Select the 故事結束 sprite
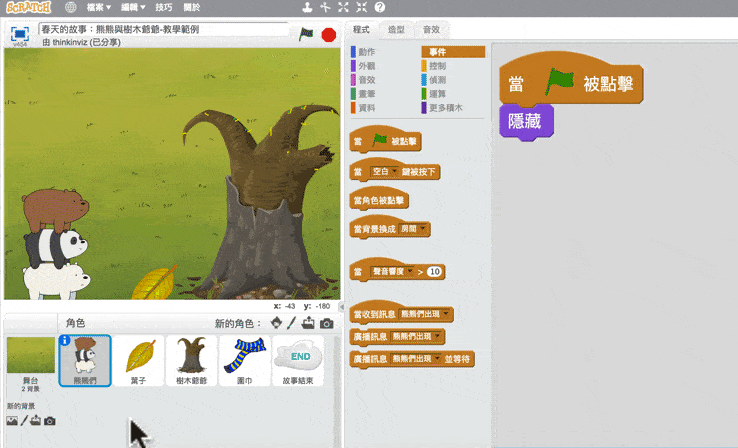The width and height of the screenshot is (738, 448). click(298, 361)
